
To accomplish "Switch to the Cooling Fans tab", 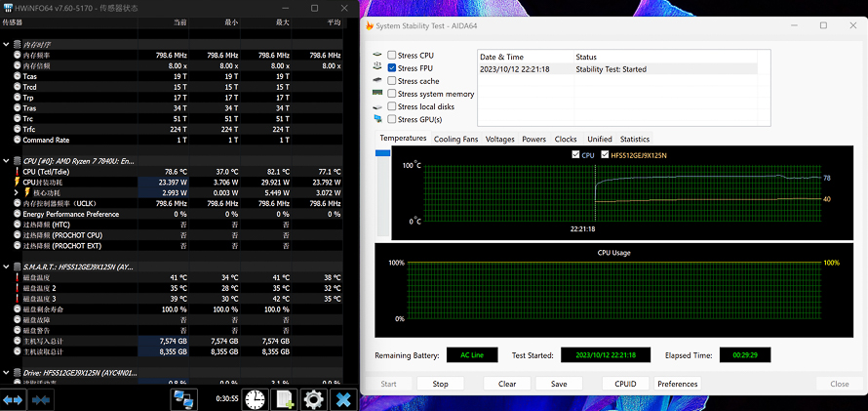I will pos(455,139).
